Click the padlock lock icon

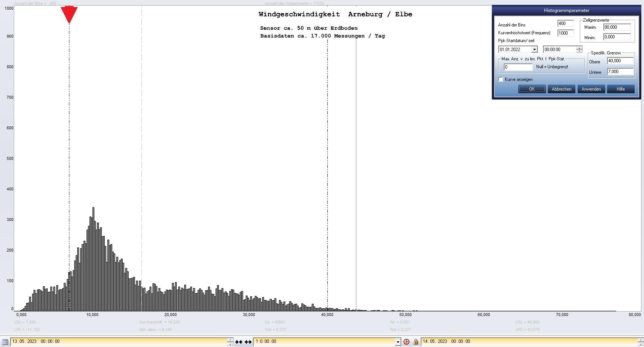[415, 342]
